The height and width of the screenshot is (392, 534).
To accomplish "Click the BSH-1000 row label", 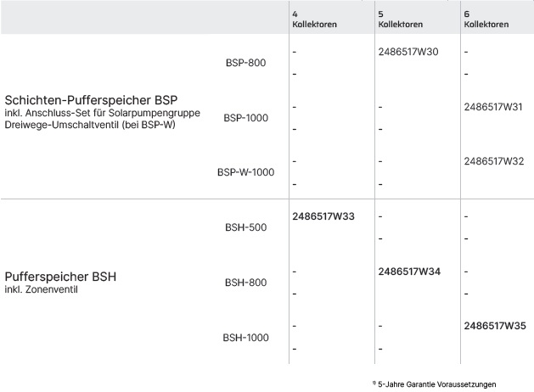I will (246, 337).
